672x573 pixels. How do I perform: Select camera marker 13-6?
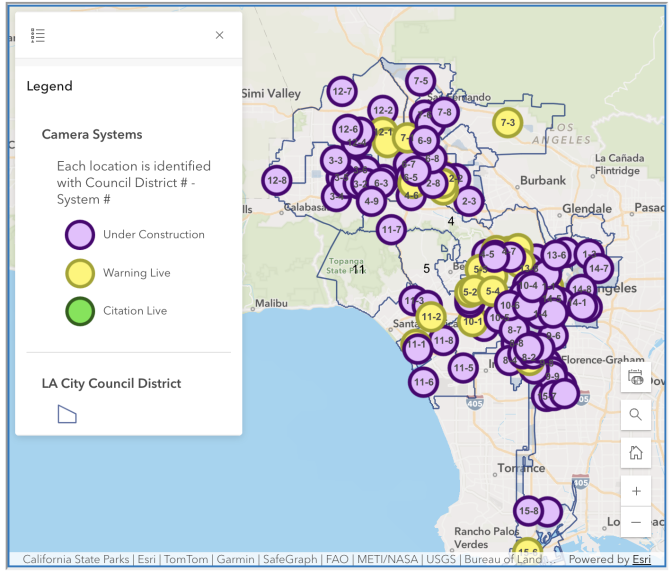(x=556, y=255)
